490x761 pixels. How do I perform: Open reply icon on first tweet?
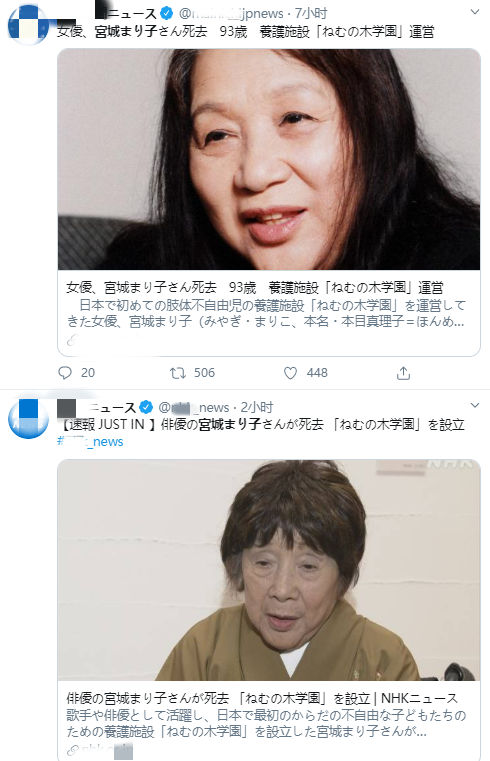tap(65, 373)
